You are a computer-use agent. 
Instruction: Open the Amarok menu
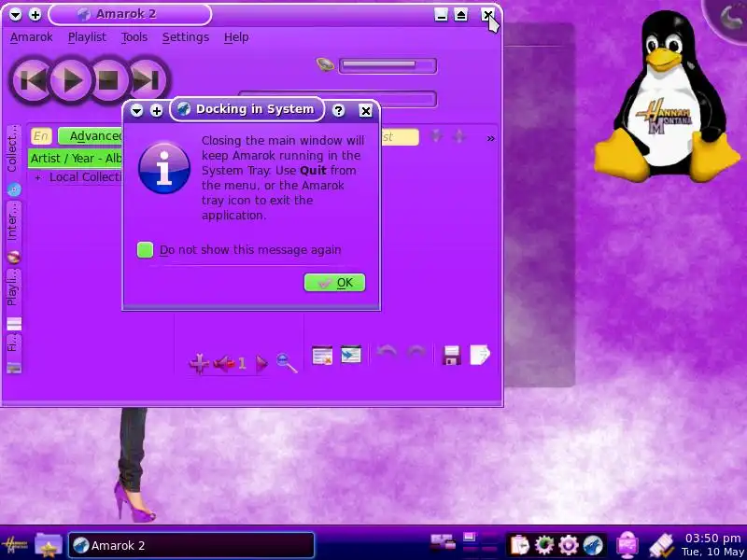32,37
